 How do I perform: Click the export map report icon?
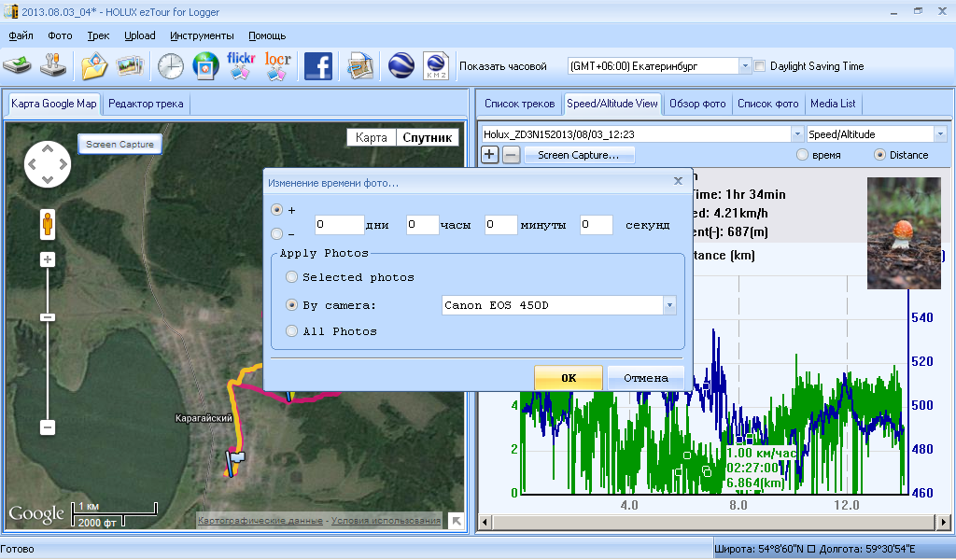pos(360,66)
